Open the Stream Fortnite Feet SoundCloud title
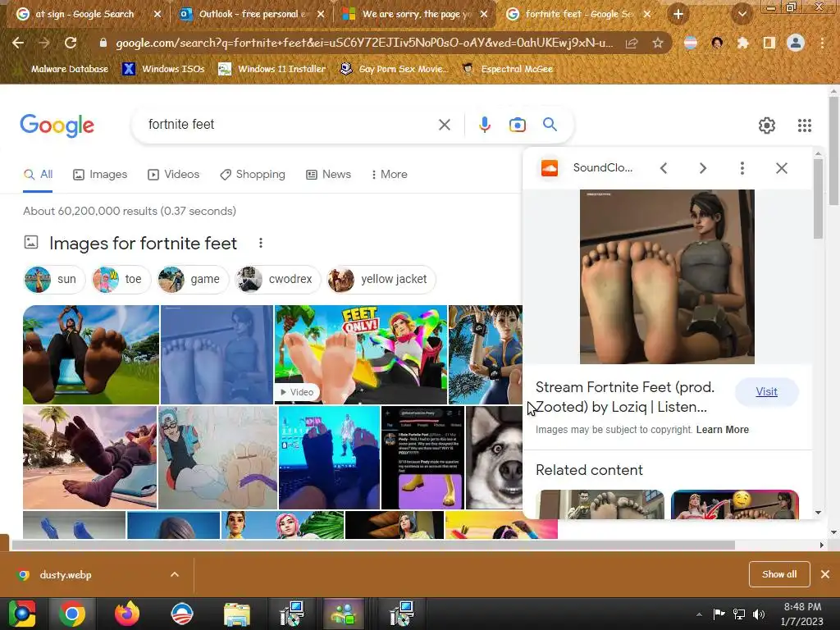 coord(626,397)
